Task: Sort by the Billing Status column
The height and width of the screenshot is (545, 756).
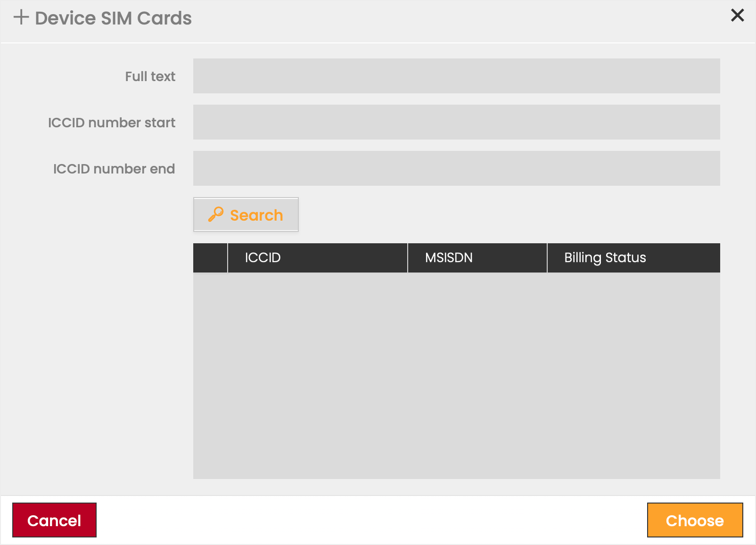Action: pyautogui.click(x=605, y=258)
